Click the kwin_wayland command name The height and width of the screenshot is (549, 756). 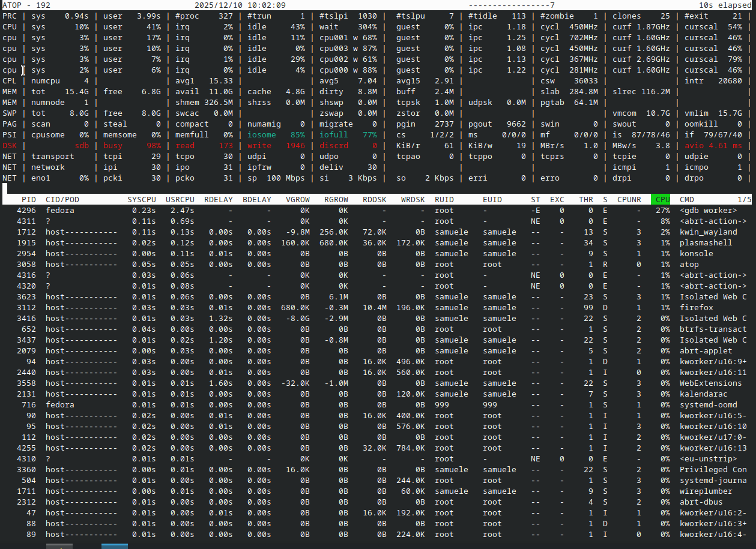tap(708, 232)
